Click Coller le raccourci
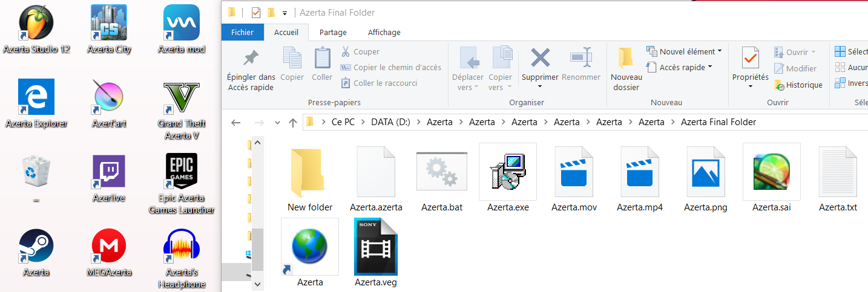The width and height of the screenshot is (868, 292). click(x=379, y=83)
